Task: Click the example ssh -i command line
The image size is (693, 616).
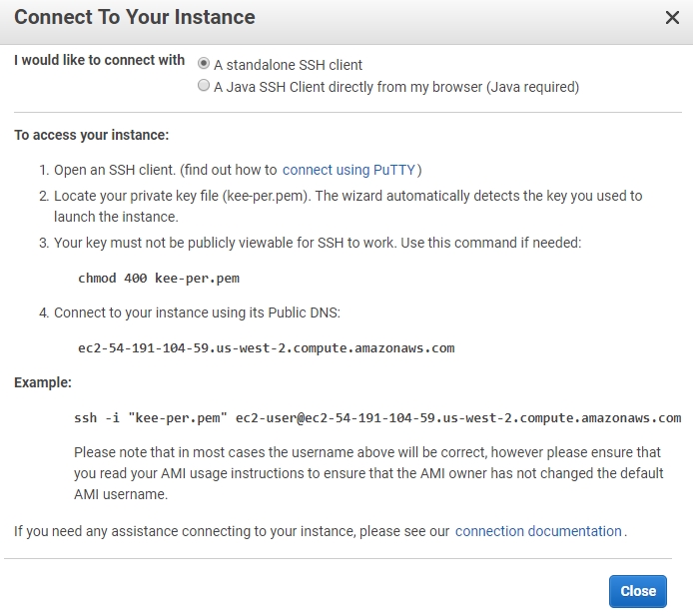Action: (x=377, y=417)
